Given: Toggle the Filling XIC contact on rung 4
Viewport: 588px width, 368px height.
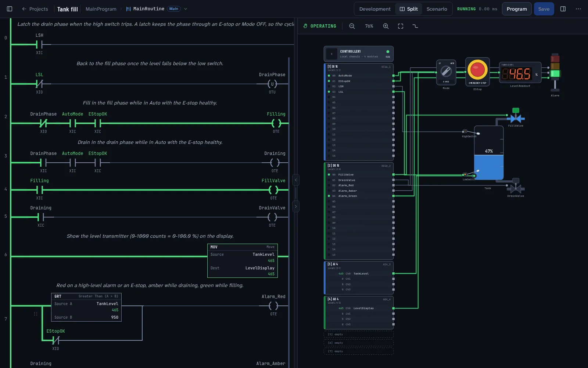Looking at the screenshot, I should [39, 190].
